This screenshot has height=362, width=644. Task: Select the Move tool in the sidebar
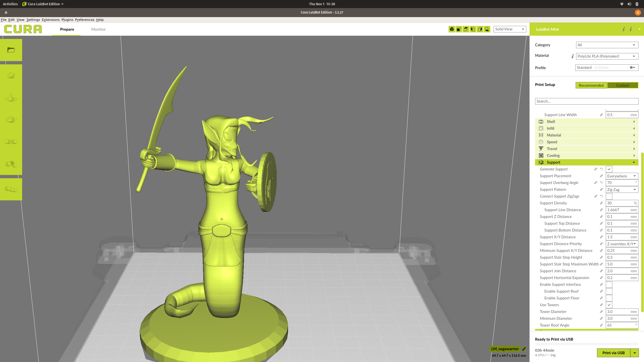pyautogui.click(x=11, y=98)
